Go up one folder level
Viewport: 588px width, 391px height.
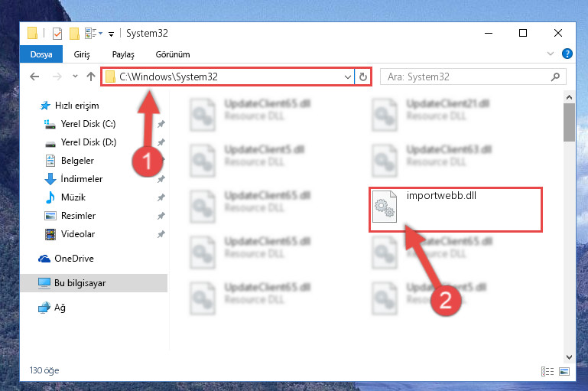[x=91, y=77]
